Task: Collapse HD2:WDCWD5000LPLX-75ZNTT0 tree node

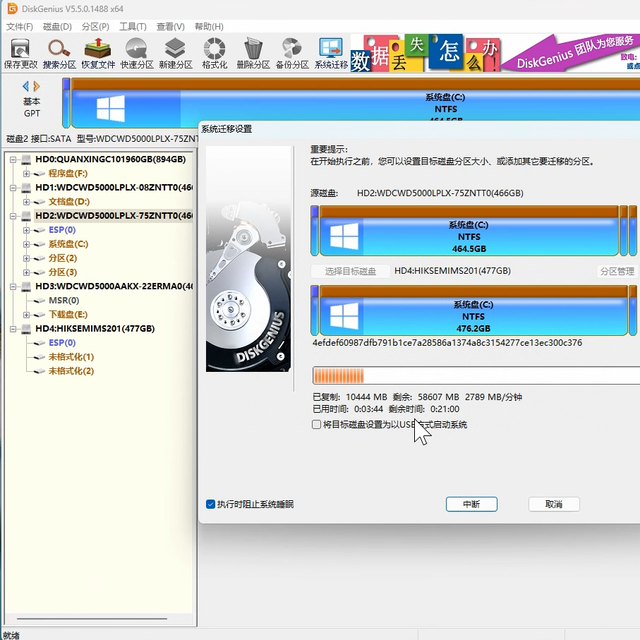Action: [x=13, y=216]
